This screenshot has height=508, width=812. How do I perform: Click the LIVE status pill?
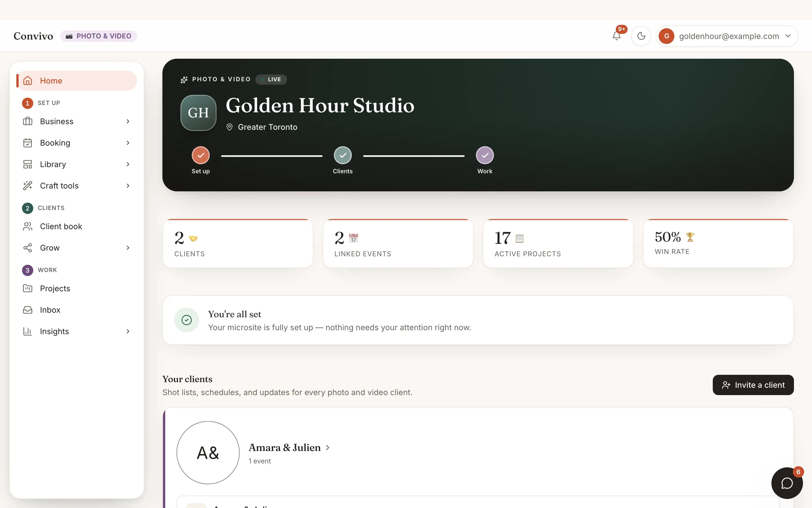tap(271, 80)
